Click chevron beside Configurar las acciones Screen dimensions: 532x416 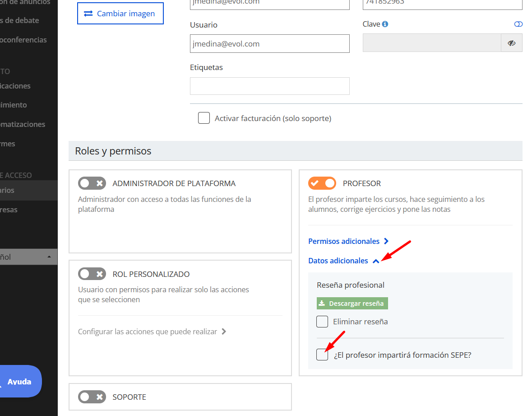click(x=224, y=332)
